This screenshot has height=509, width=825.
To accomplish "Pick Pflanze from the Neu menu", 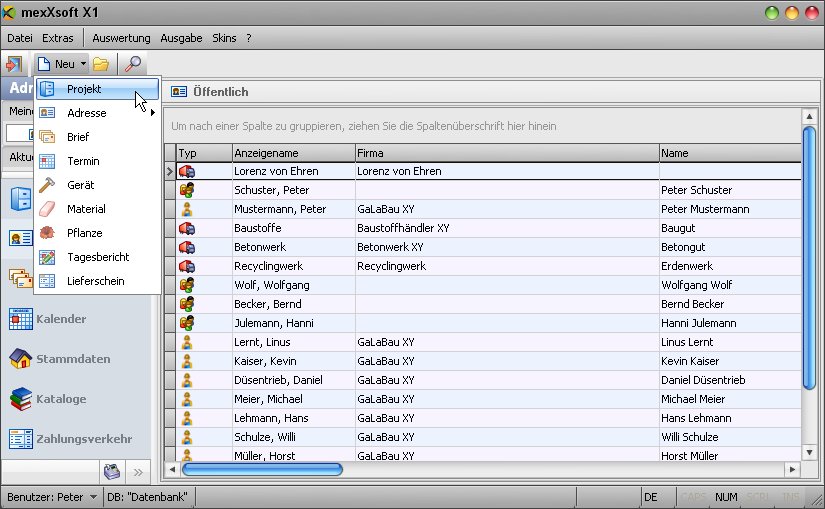I will pos(97,233).
